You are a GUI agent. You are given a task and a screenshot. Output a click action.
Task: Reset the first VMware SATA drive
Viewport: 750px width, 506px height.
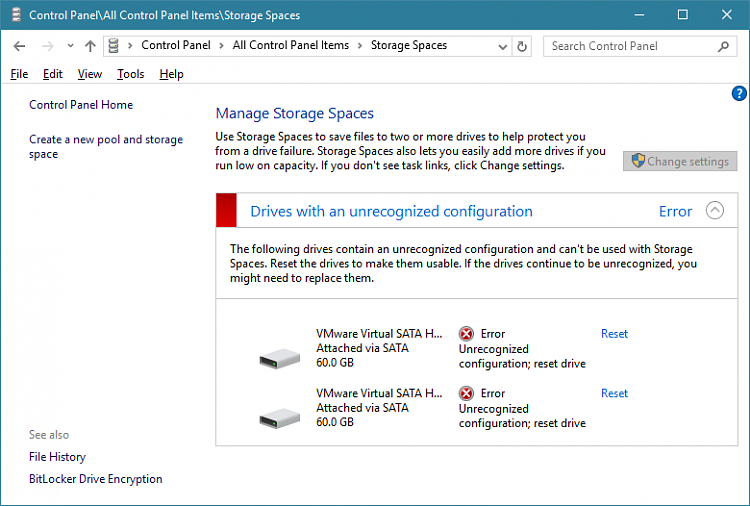click(614, 334)
